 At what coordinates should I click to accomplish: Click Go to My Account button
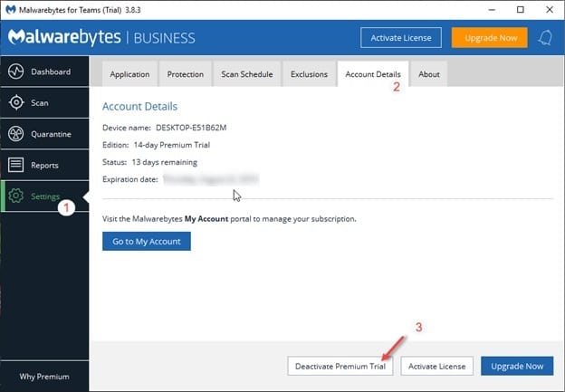coord(147,241)
